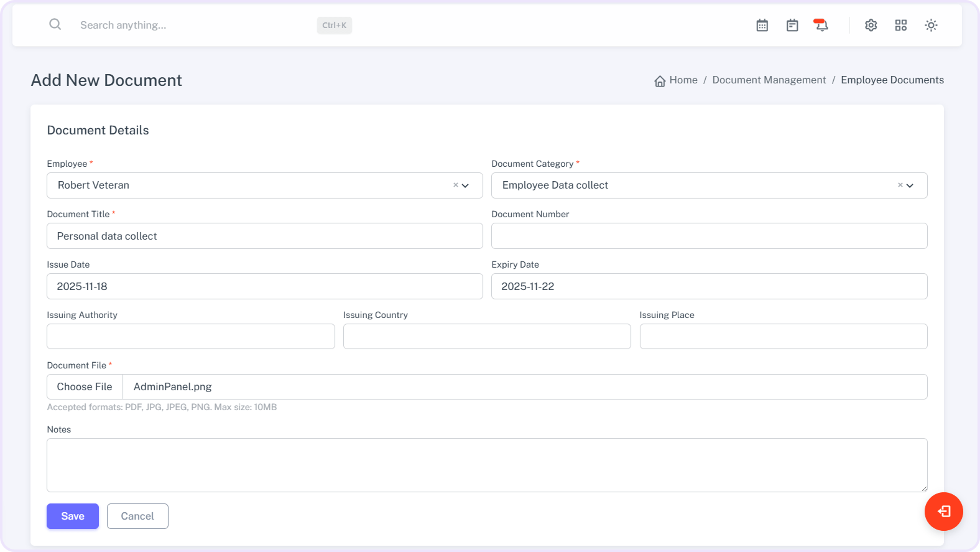The height and width of the screenshot is (552, 980).
Task: Cancel the new document form
Action: point(137,517)
